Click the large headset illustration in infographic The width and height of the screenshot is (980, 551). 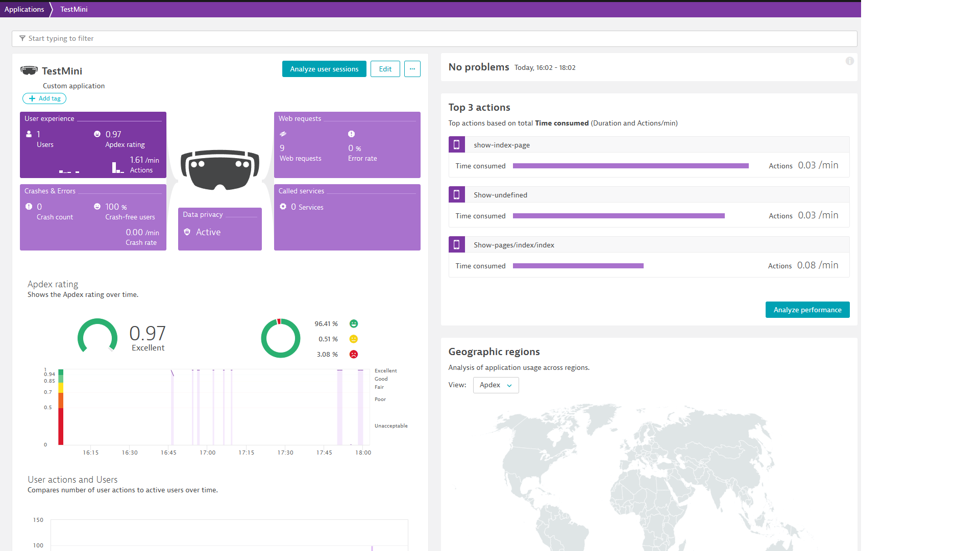[x=219, y=169]
